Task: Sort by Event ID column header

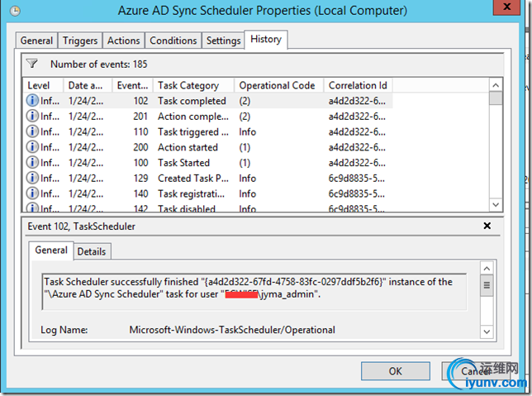Action: click(133, 85)
